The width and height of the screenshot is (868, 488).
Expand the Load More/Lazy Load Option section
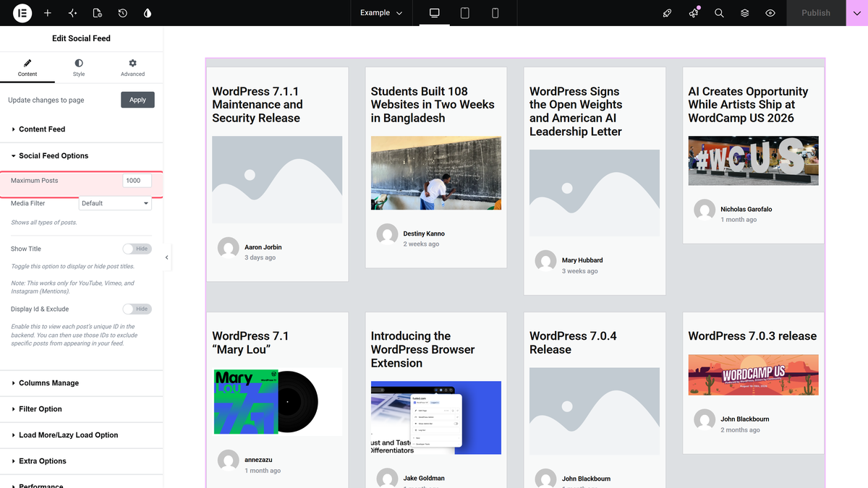[82, 435]
